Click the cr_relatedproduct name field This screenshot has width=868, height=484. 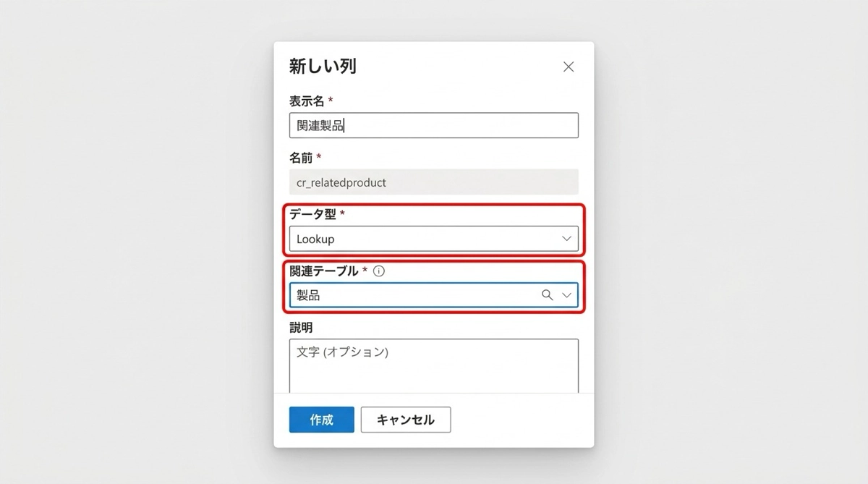coord(434,182)
